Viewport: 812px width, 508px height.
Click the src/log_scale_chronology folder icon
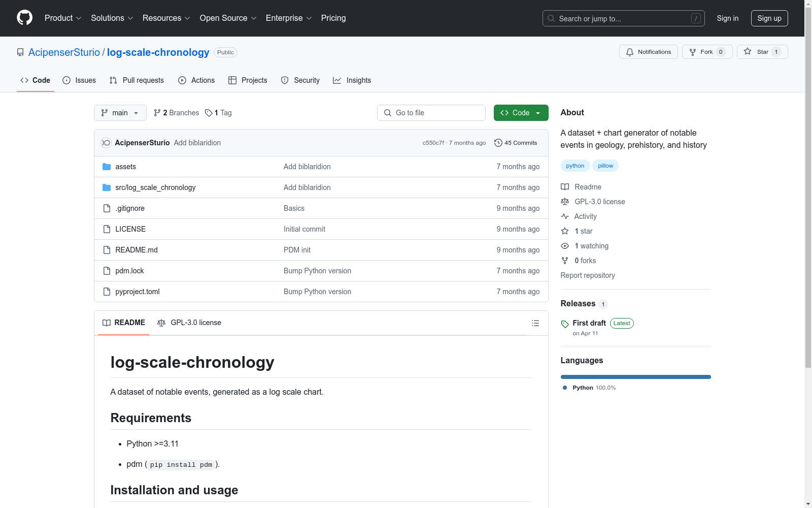click(107, 187)
